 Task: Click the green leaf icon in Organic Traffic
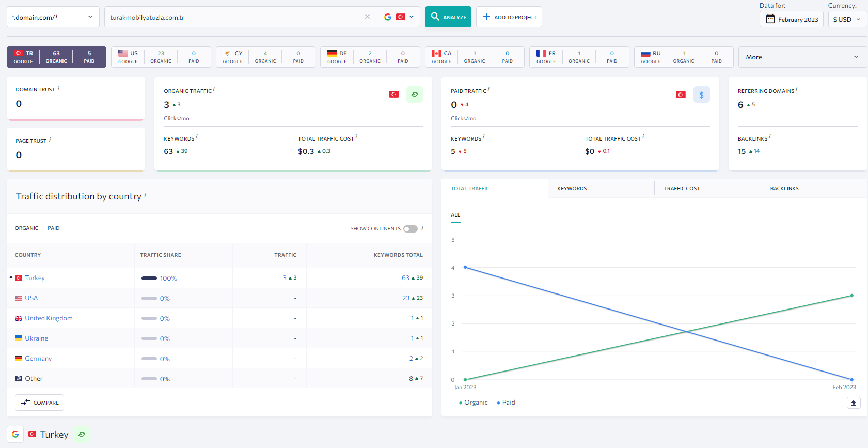tap(415, 95)
